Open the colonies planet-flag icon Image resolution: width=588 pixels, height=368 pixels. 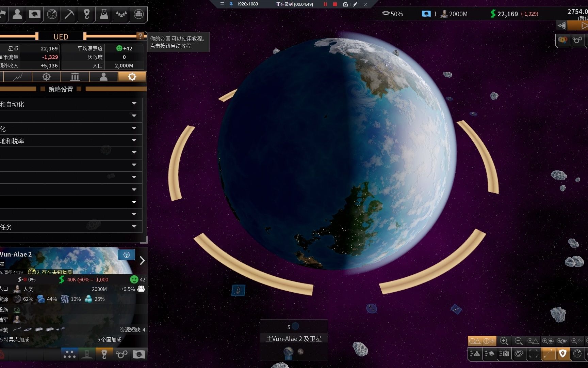(x=34, y=14)
